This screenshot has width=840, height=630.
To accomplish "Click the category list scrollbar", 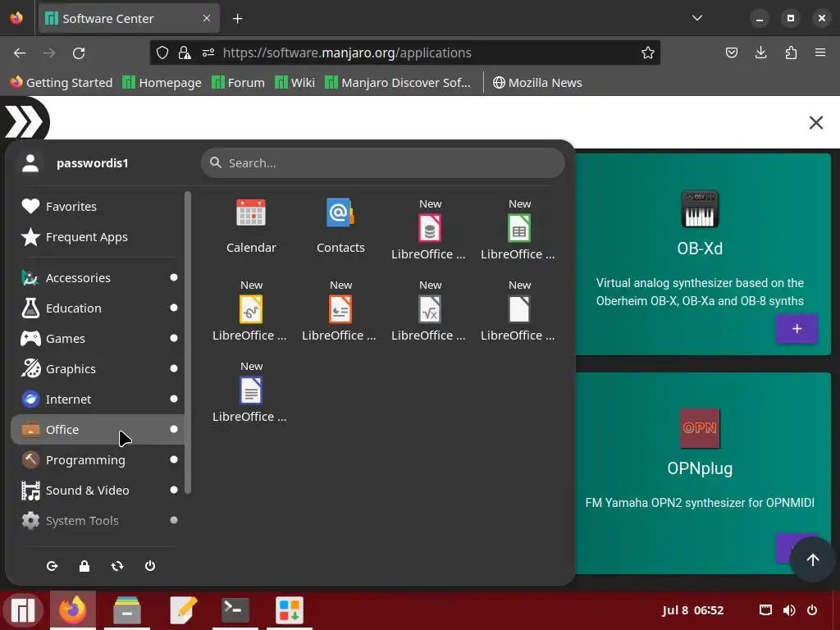I will [188, 342].
